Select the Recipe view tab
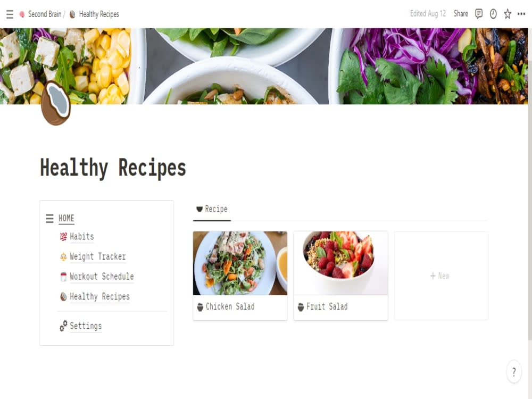 point(212,209)
